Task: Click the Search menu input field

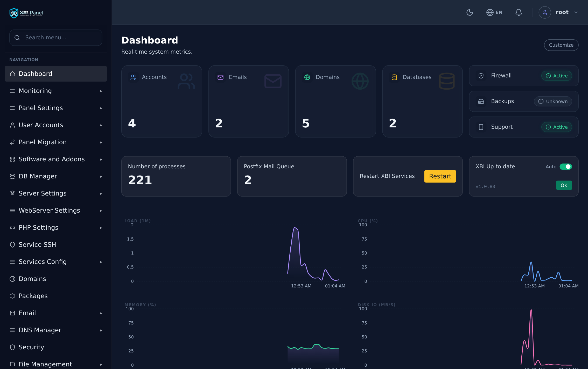Action: tap(56, 38)
